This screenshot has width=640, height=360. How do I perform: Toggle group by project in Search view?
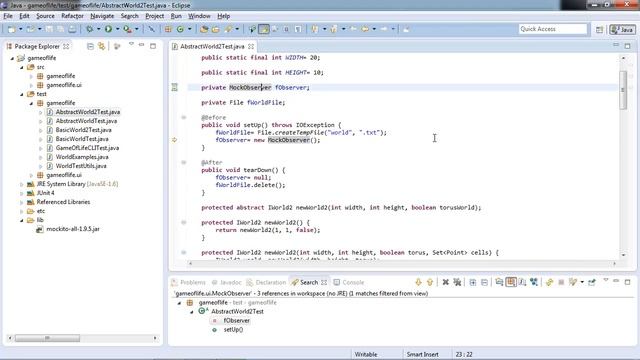(x=499, y=282)
